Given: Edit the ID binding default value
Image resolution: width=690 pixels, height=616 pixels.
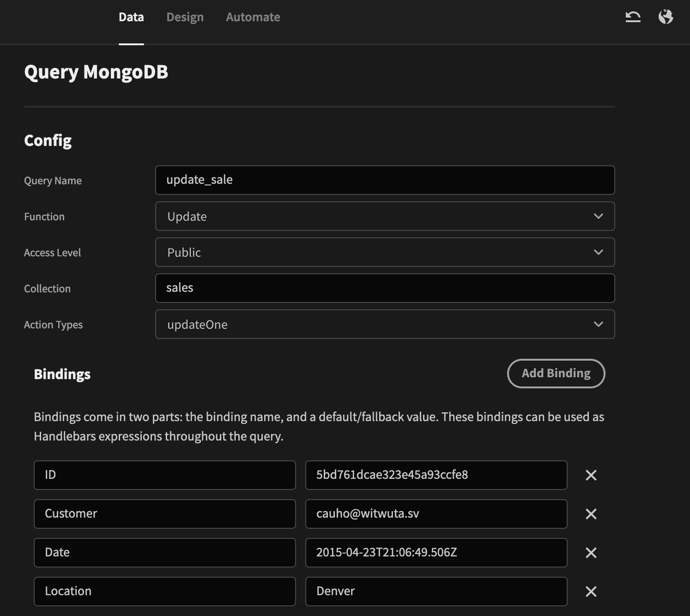Looking at the screenshot, I should pos(436,475).
